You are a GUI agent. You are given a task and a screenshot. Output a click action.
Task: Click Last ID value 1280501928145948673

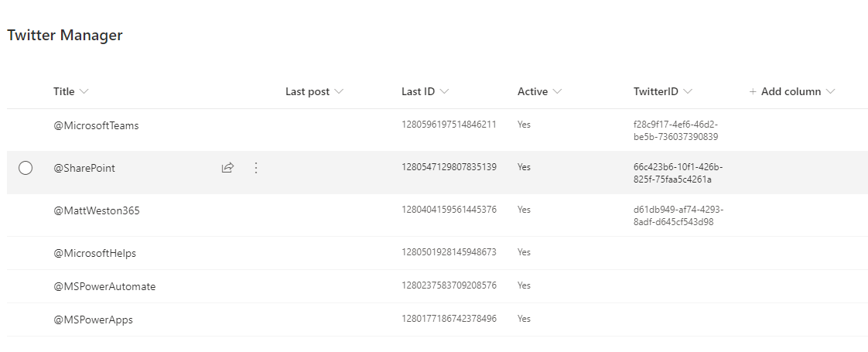pyautogui.click(x=449, y=252)
